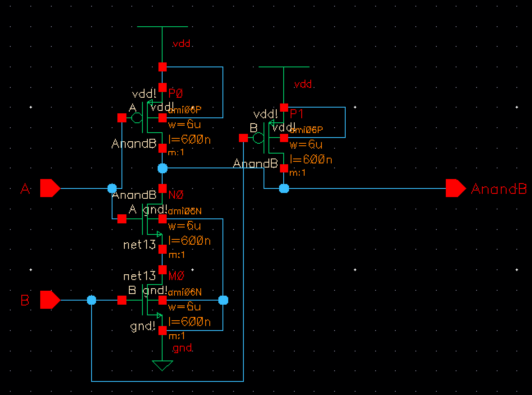Screen dimensions: 532x395
Task: Click the white AnandB label at P1 drain
Action: tap(256, 164)
